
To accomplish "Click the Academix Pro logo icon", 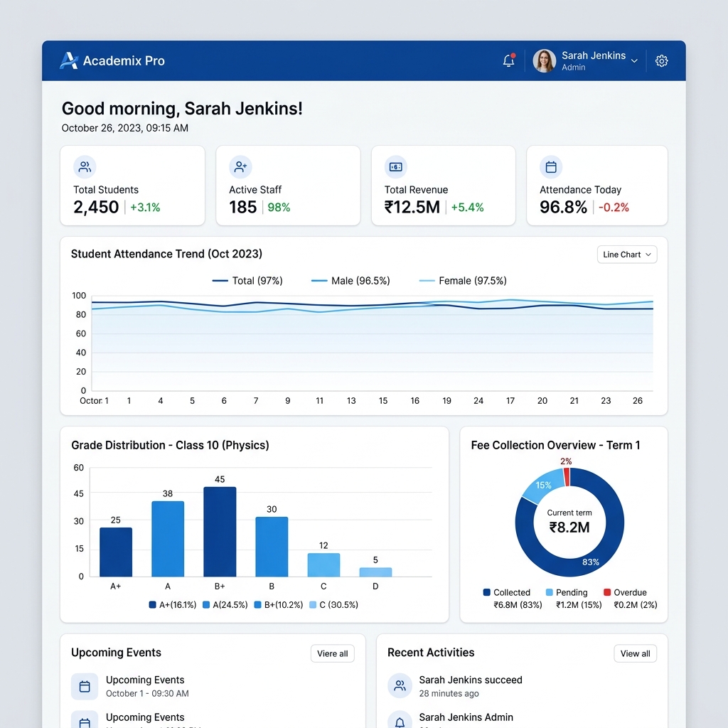I will [x=69, y=60].
